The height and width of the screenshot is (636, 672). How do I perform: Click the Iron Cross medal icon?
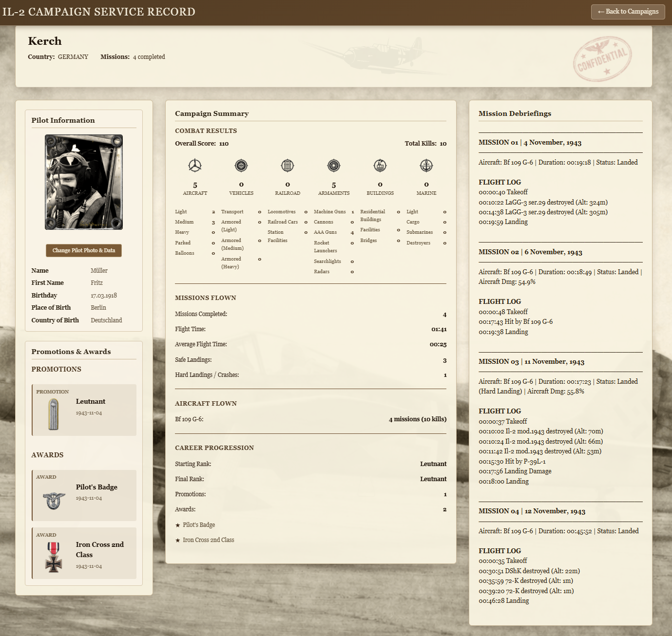pyautogui.click(x=54, y=557)
